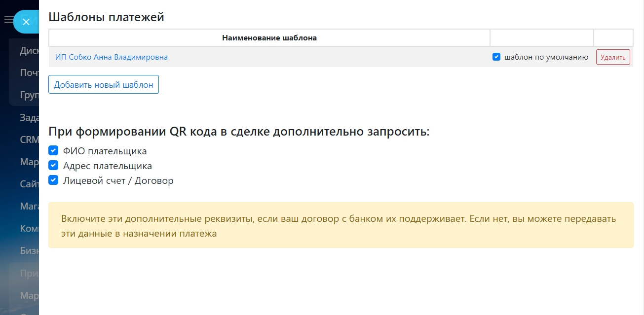Viewport: 644px width, 315px height.
Task: Disable the Адрес плательщика checkbox
Action: [x=54, y=166]
